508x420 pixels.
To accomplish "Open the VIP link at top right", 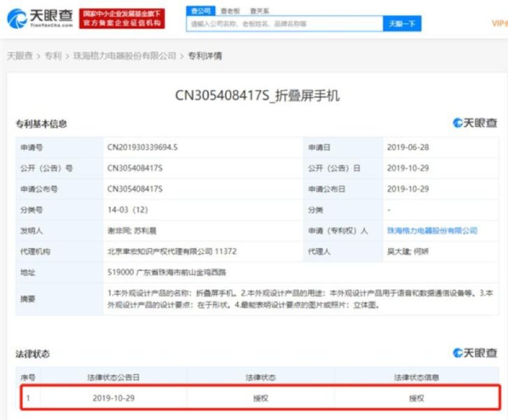I will coord(499,23).
